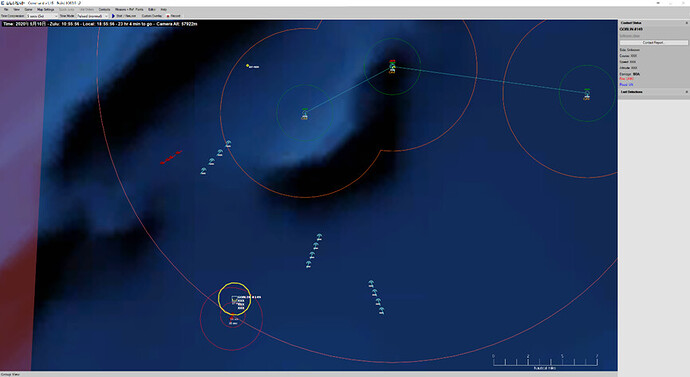The height and width of the screenshot is (377, 690).
Task: Select the unit at the center of the leftmost green range ring
Action: pos(305,114)
